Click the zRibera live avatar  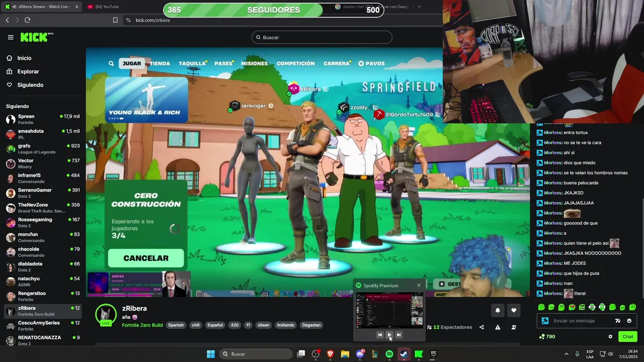pos(106,315)
